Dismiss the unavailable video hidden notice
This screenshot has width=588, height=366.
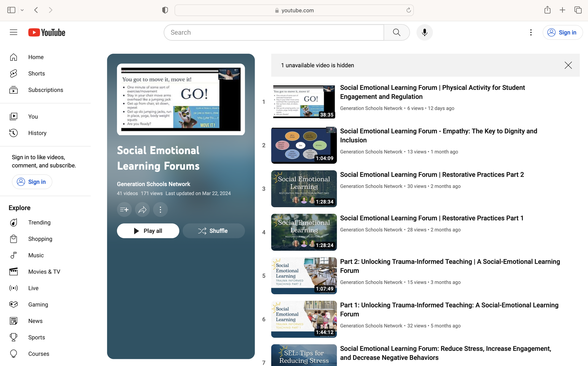click(568, 65)
